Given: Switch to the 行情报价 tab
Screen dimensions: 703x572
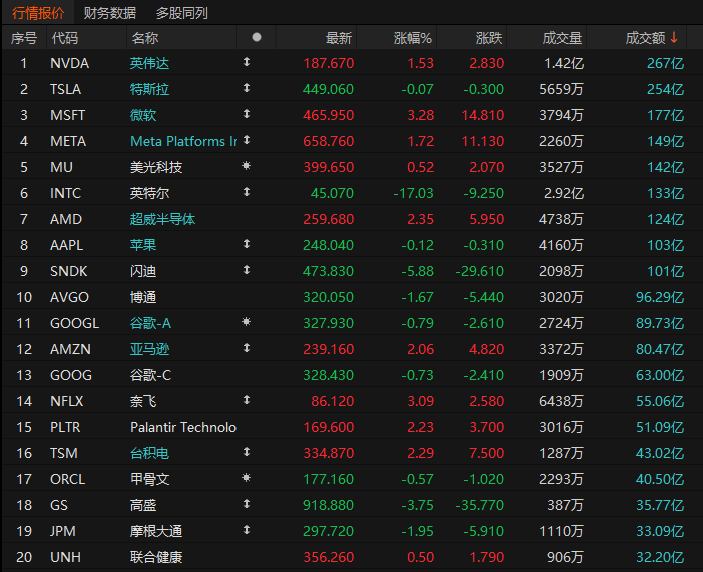Looking at the screenshot, I should click(38, 13).
